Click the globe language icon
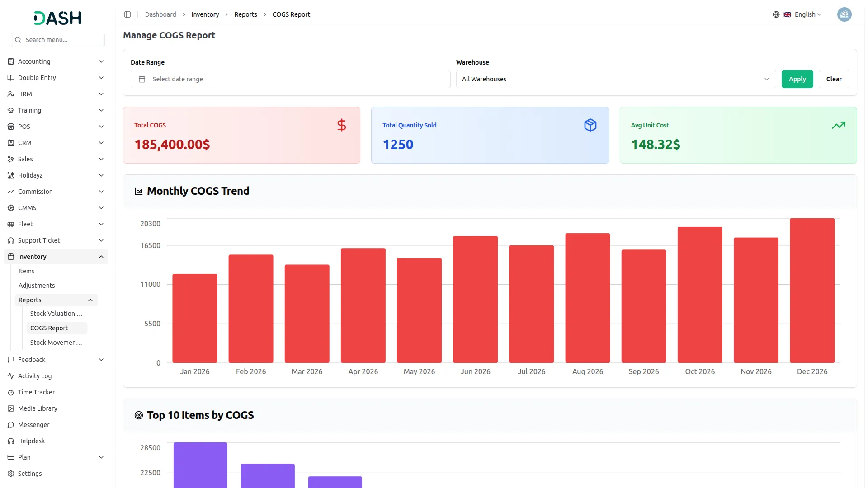Screen dimensions: 868x488 [776, 14]
